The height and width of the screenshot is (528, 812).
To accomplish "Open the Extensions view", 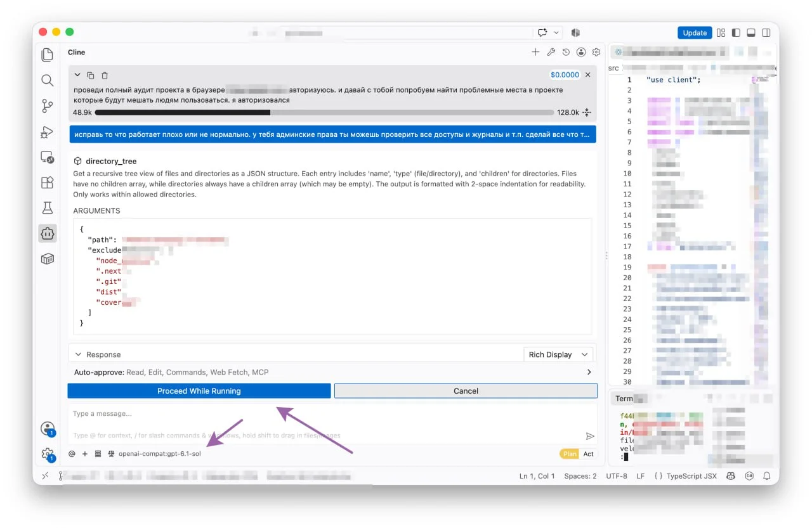I will pyautogui.click(x=48, y=183).
